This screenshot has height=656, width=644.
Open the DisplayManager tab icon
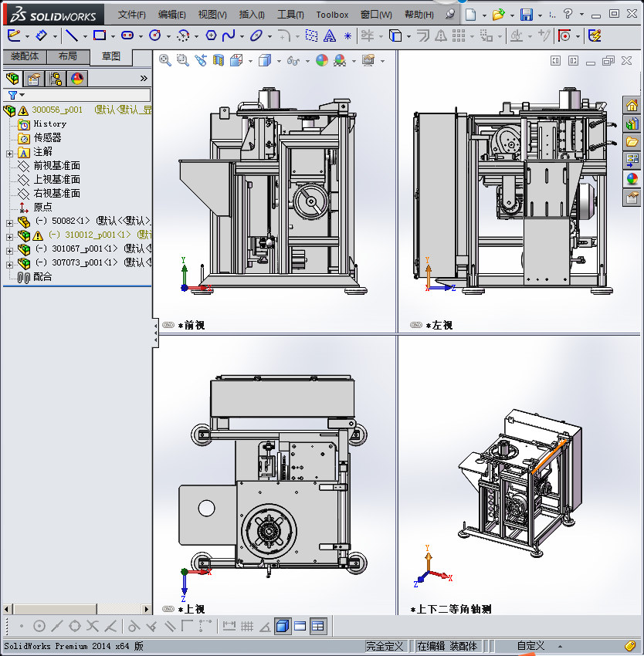point(76,78)
